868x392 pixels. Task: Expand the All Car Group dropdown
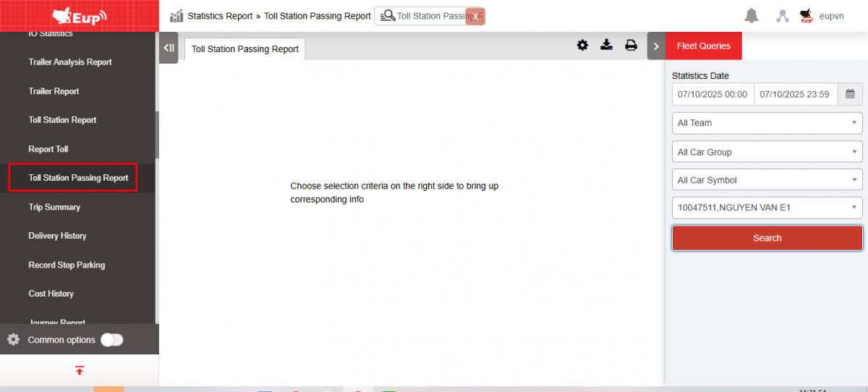pyautogui.click(x=767, y=152)
